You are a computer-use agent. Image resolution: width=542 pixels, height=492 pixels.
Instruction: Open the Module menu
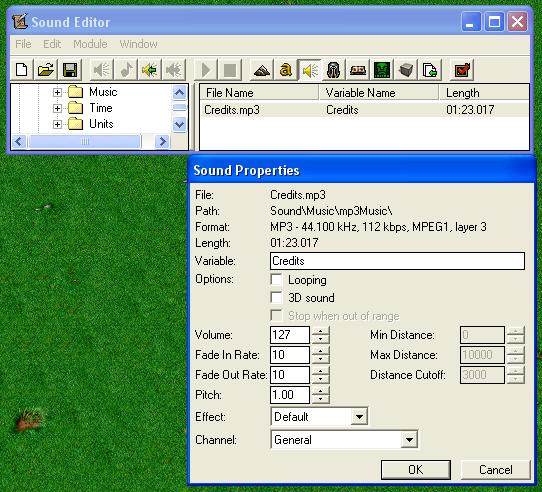click(90, 44)
